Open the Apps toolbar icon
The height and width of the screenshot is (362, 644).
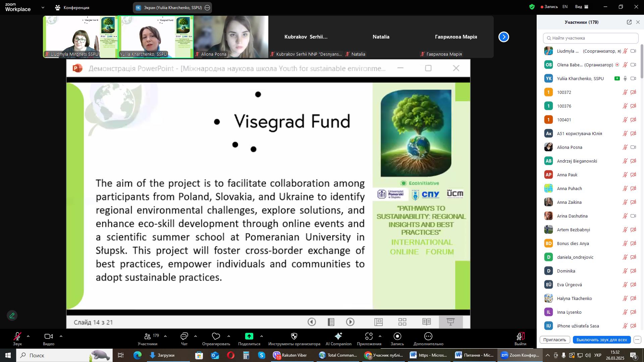point(369,337)
